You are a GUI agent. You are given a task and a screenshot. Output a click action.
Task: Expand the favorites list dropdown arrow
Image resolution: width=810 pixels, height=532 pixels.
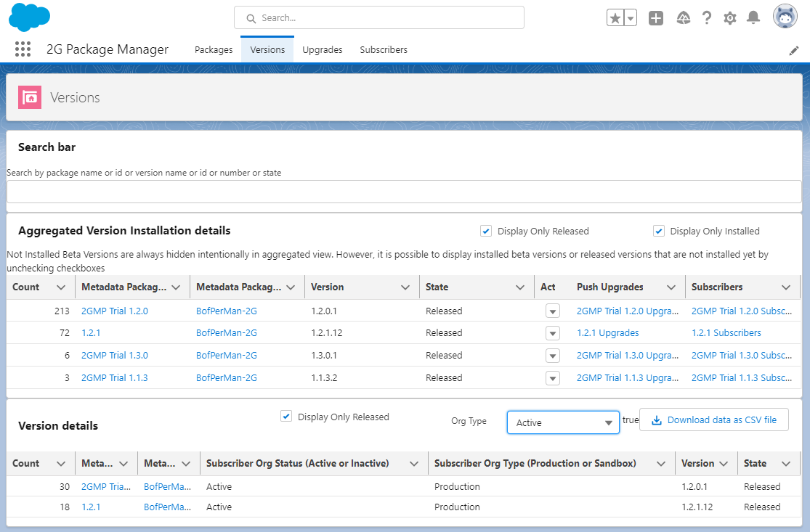(x=631, y=18)
